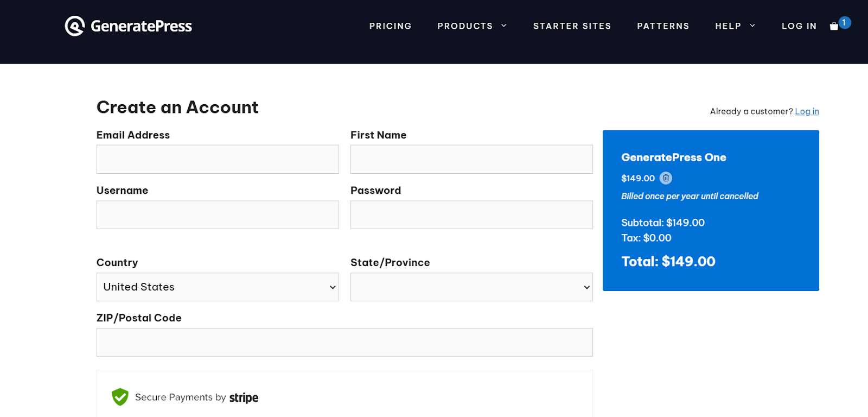
Task: Go to the Pricing page
Action: coord(390,26)
